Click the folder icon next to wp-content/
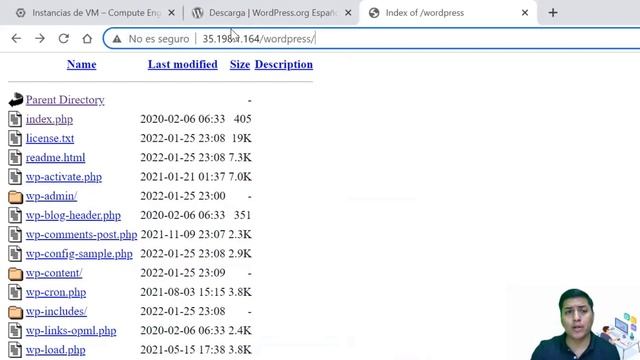This screenshot has width=640, height=360. [16, 273]
